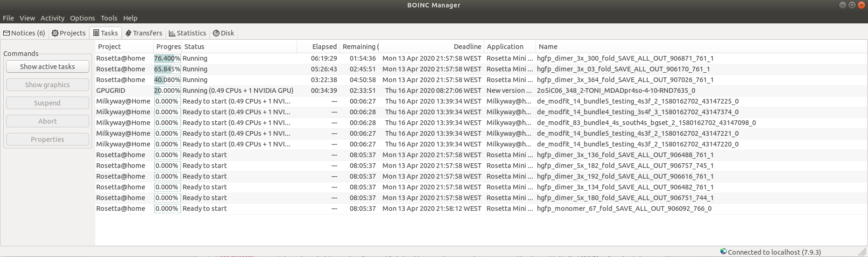Click the Projects tab gear icon
This screenshot has height=257, width=868.
click(x=55, y=33)
